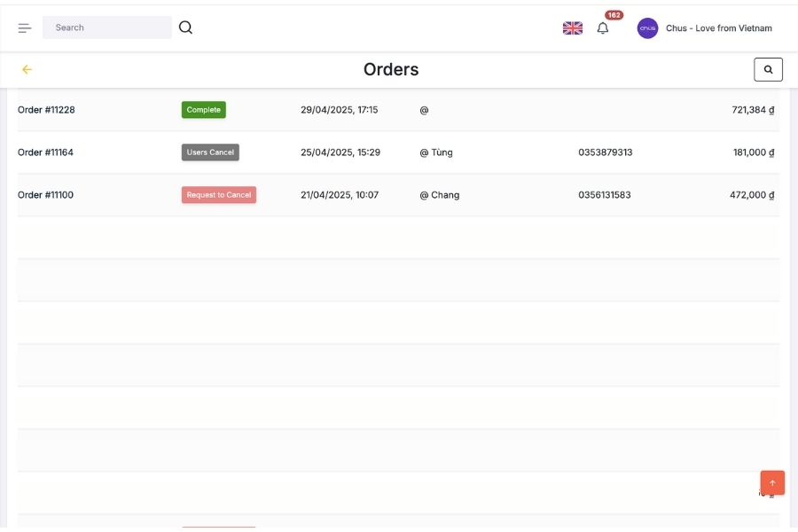Click the amount 721,384 đ

coord(753,109)
